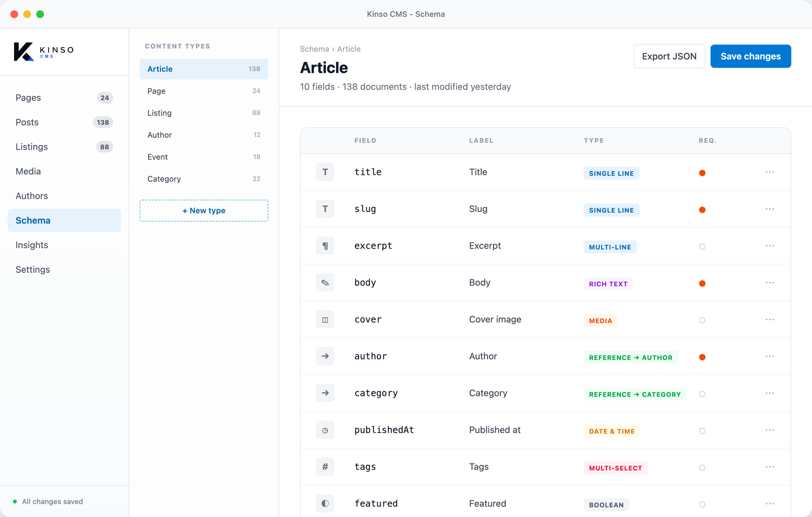Toggle required indicator for category field
The height and width of the screenshot is (517, 812).
[x=702, y=394]
